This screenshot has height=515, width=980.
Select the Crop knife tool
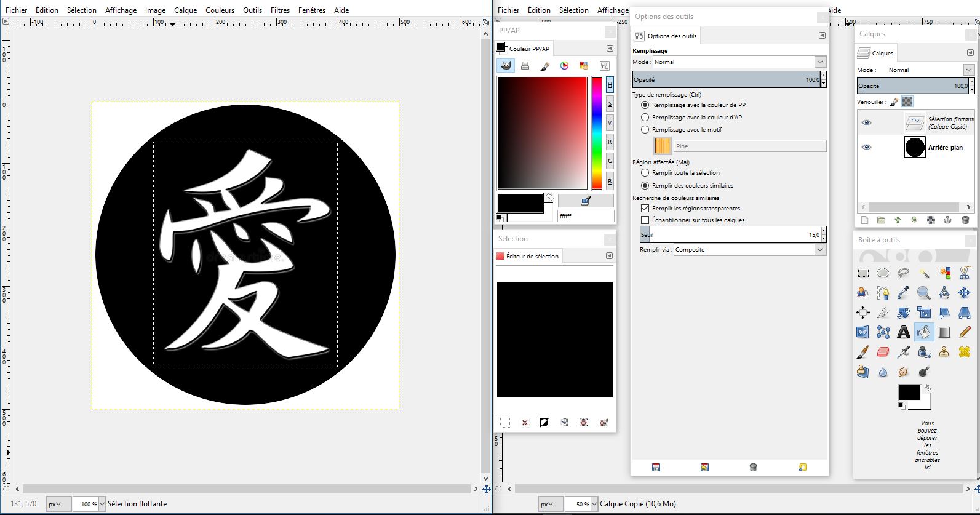883,313
